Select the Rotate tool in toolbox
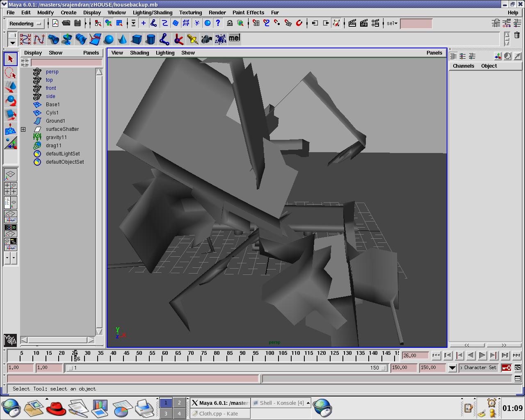Image resolution: width=525 pixels, height=420 pixels. 11,101
